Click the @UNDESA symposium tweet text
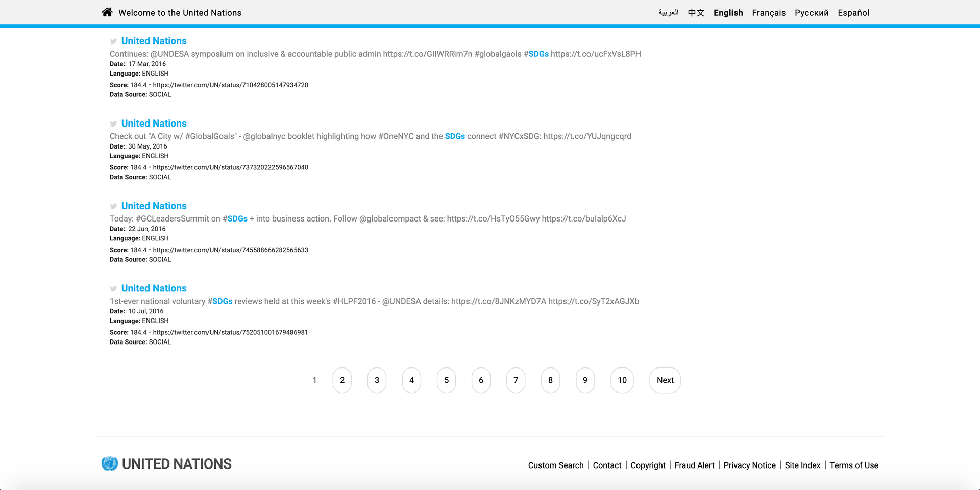The width and height of the screenshot is (980, 490). click(x=375, y=54)
